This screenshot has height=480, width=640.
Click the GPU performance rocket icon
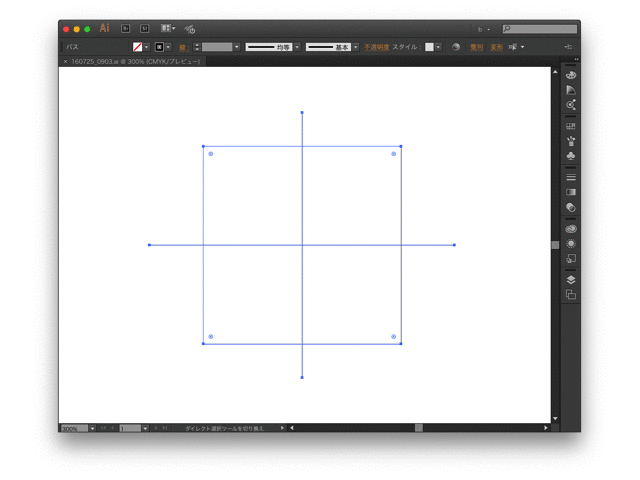[190, 29]
